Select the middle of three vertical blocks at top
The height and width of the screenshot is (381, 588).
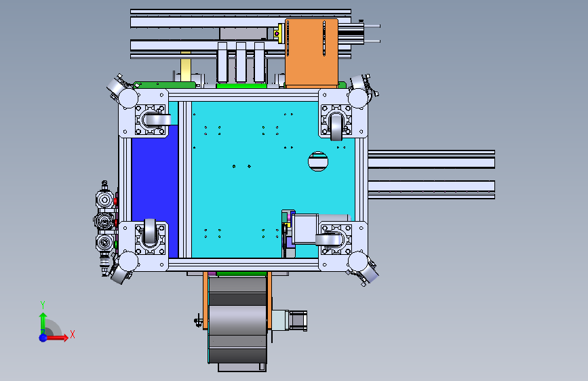coord(241,62)
